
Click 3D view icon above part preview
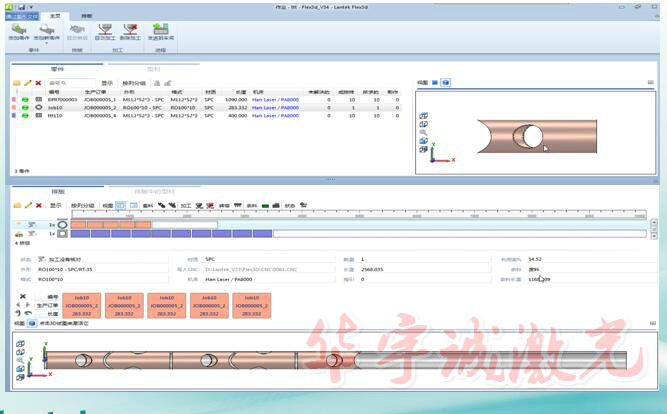tap(446, 82)
